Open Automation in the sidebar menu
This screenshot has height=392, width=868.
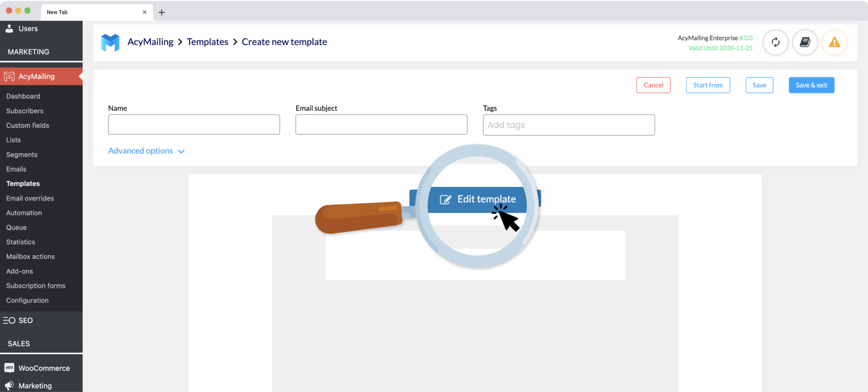tap(24, 213)
